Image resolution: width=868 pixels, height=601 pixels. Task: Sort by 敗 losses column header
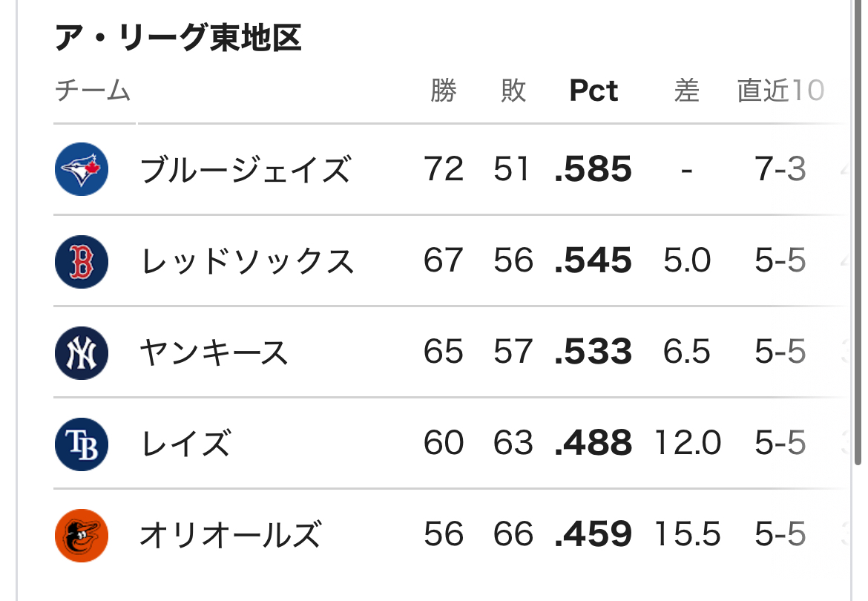click(x=513, y=91)
